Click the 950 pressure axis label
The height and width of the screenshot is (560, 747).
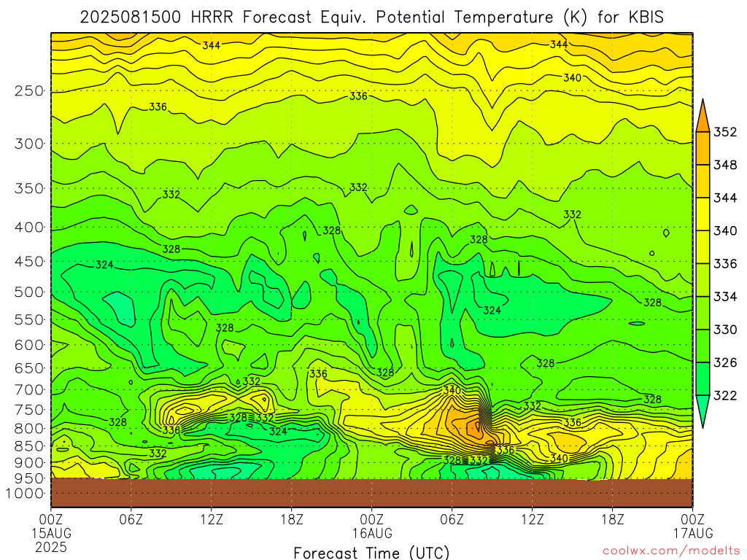[29, 478]
